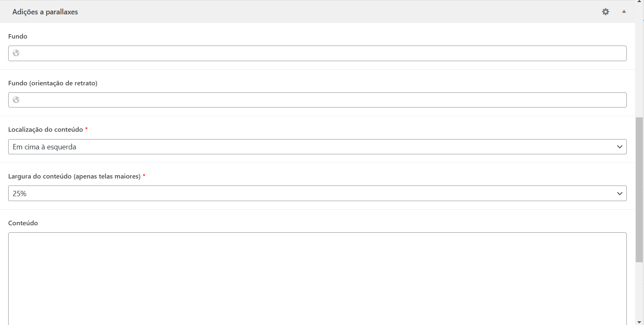Focus the Fundo URL input field

pos(320,53)
